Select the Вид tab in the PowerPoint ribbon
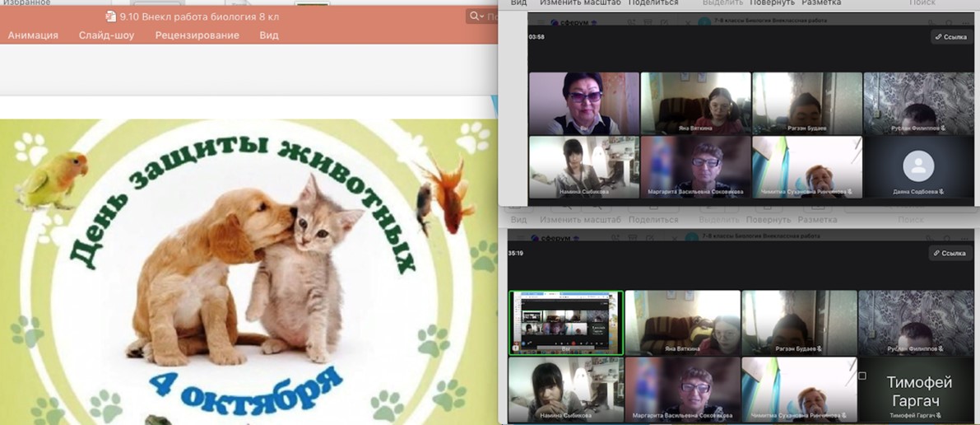The image size is (980, 425). click(269, 35)
